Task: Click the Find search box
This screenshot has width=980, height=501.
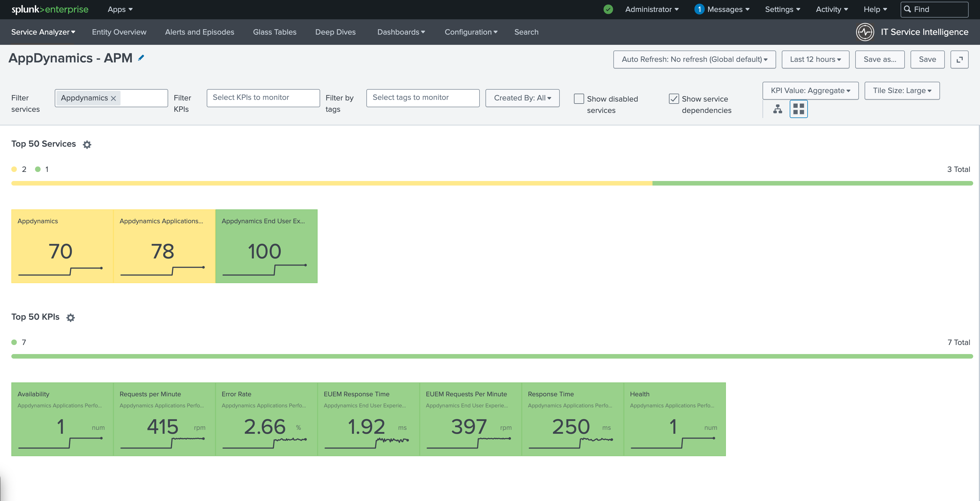Action: [x=934, y=10]
